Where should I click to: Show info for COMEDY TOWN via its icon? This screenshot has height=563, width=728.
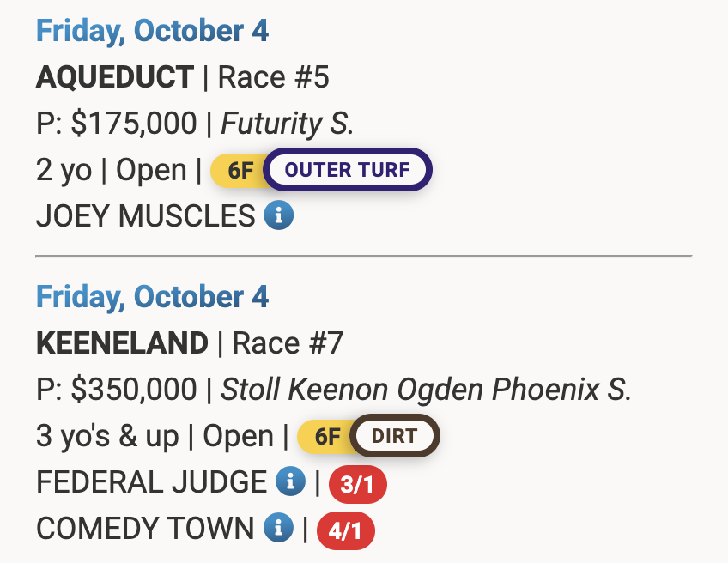[x=278, y=529]
